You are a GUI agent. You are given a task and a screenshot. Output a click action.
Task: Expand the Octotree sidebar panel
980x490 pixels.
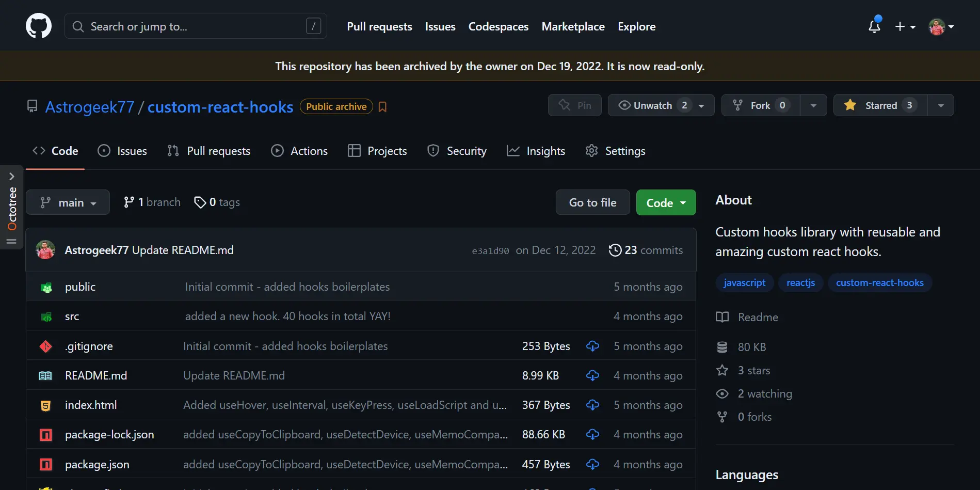11,176
